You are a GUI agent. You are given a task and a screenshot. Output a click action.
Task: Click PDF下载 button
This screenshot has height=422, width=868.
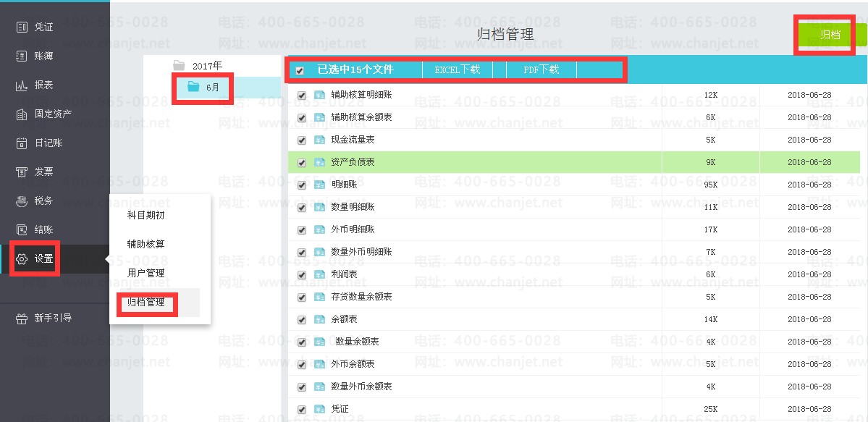click(541, 69)
